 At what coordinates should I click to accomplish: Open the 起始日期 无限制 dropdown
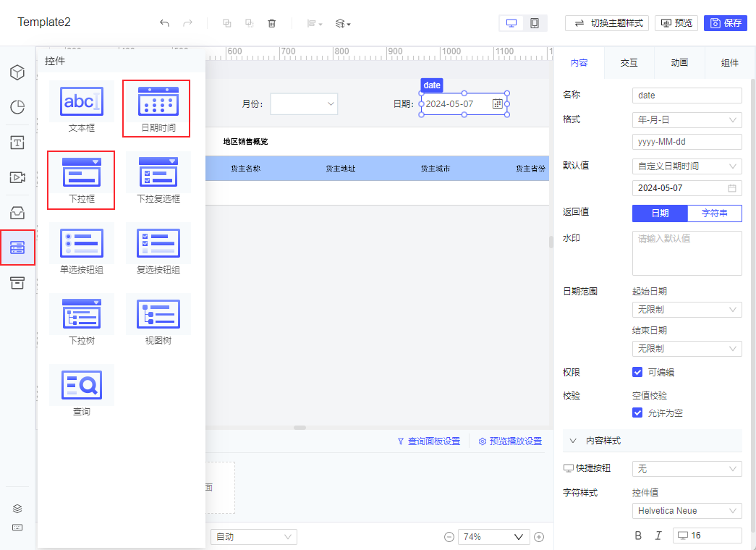[x=687, y=309]
